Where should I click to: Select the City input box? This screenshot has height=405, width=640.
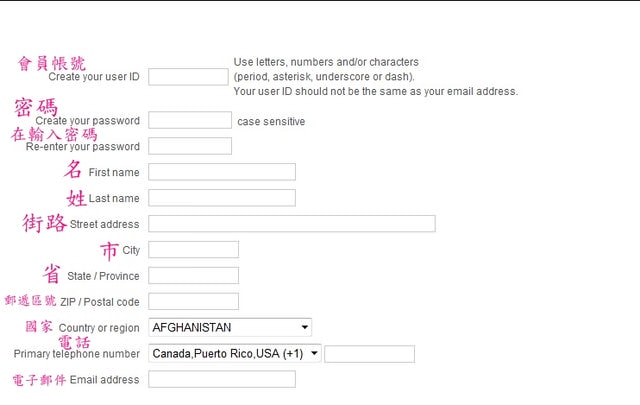pyautogui.click(x=193, y=250)
